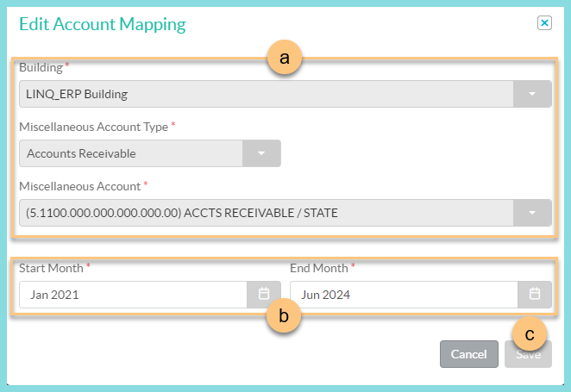Open the Start Month calendar picker
The width and height of the screenshot is (571, 392).
pyautogui.click(x=264, y=295)
